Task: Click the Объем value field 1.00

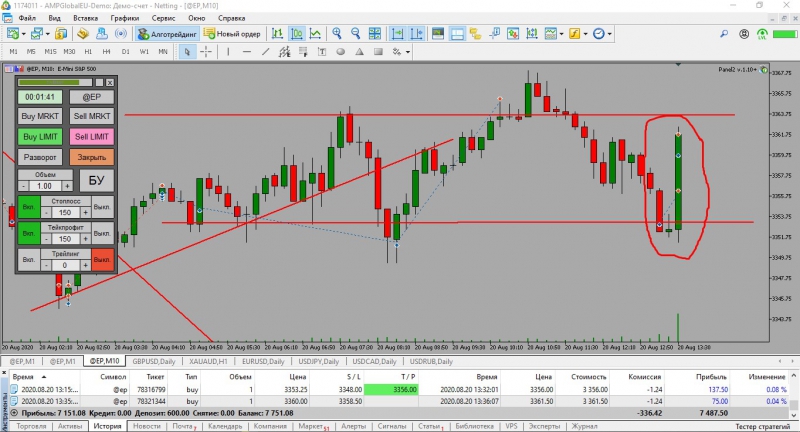Action: point(44,186)
